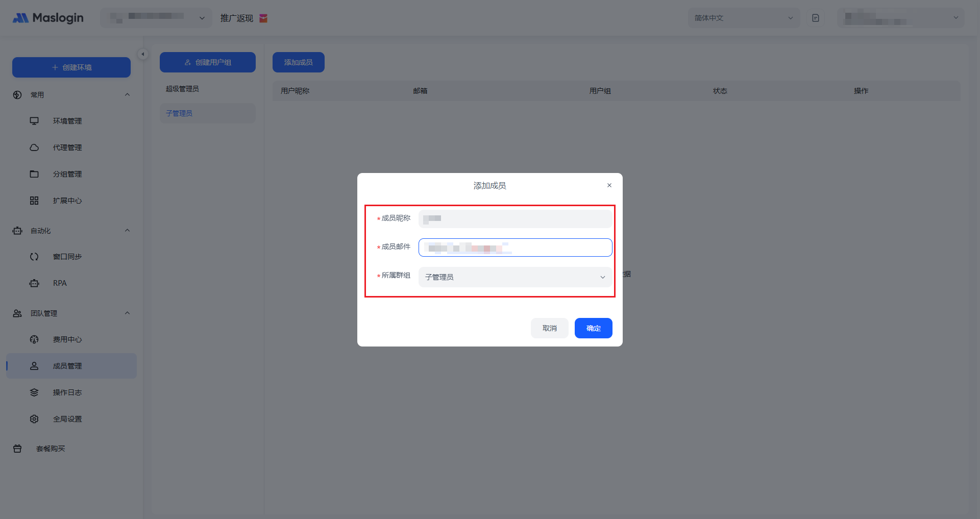Close the 添加成员 dialog
This screenshot has width=980, height=519.
(x=609, y=185)
